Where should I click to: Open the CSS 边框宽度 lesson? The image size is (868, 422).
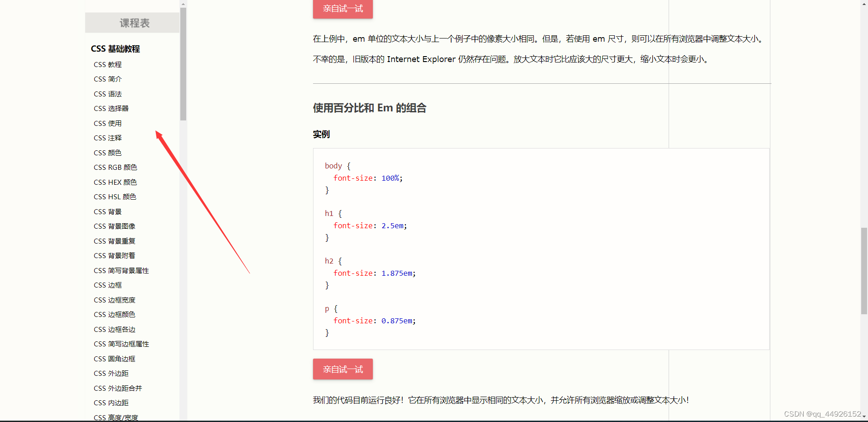pos(114,300)
